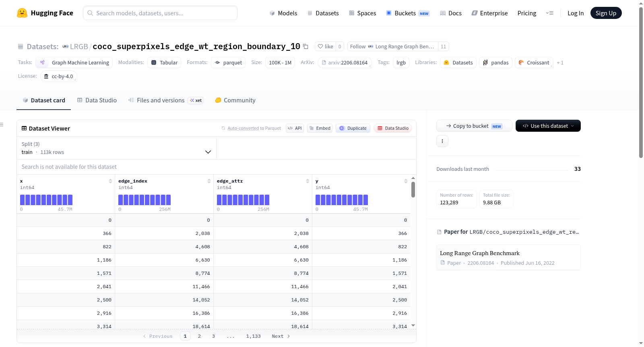Click the heart like button
Viewport: 644px width, 347px height.
(x=325, y=46)
